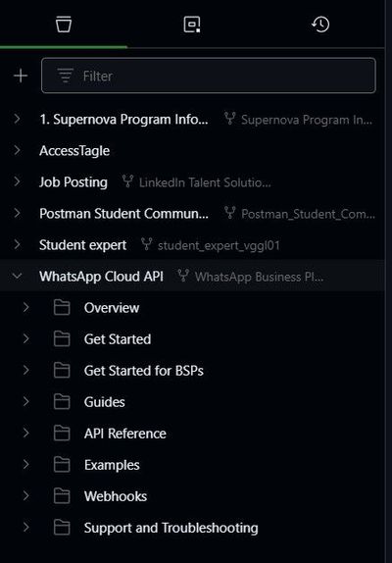
Task: Click the Filter search field
Action: point(209,76)
